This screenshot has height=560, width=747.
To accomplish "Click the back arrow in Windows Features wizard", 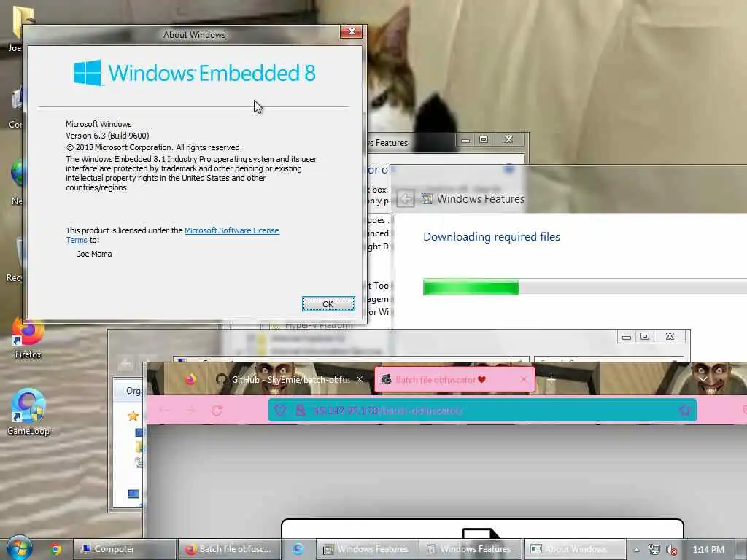I will pyautogui.click(x=406, y=198).
